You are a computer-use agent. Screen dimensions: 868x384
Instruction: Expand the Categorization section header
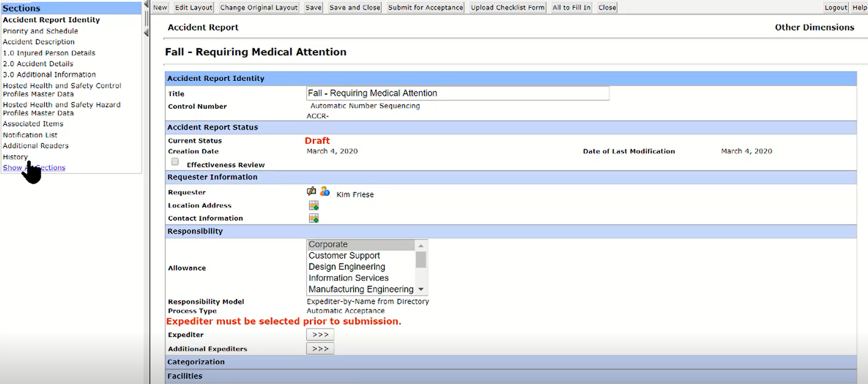[x=196, y=362]
